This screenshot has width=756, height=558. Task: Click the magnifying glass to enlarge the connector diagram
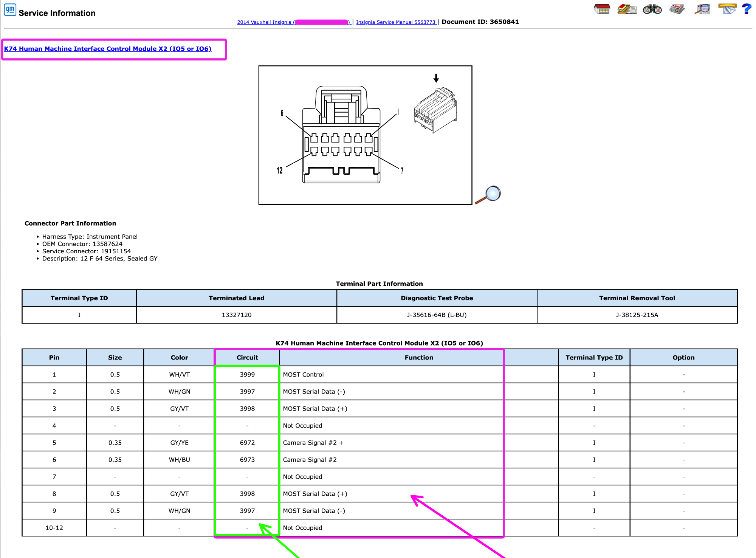[x=488, y=195]
